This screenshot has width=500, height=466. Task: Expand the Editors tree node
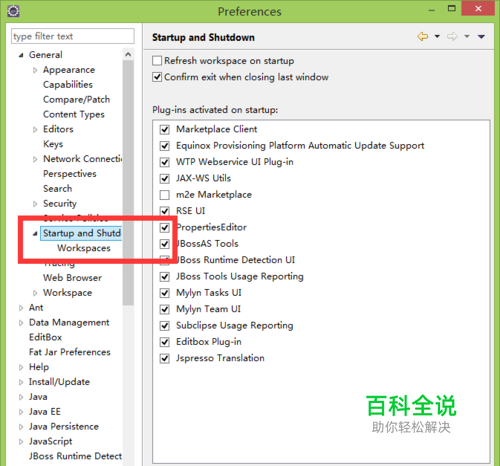(x=35, y=129)
